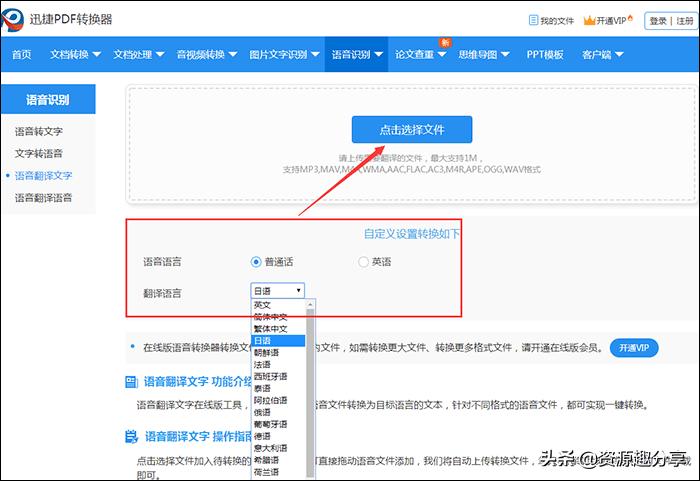Select 语音转文字 in sidebar

tap(39, 131)
